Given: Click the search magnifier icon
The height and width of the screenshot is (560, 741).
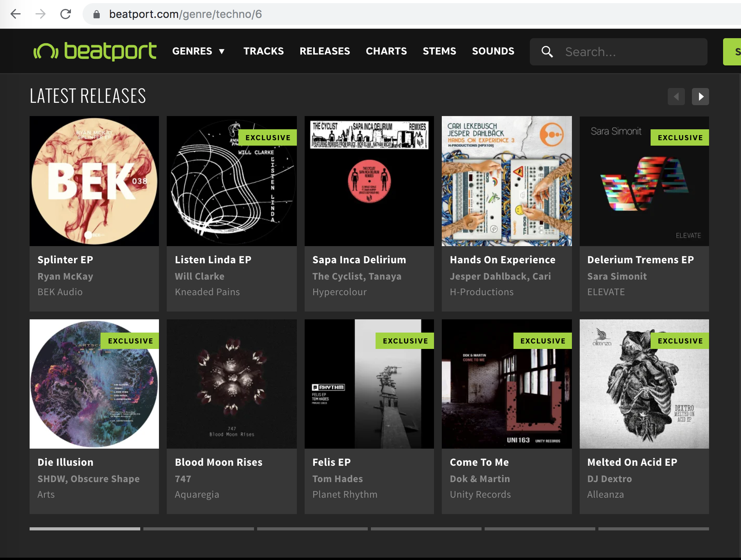Looking at the screenshot, I should tap(547, 52).
